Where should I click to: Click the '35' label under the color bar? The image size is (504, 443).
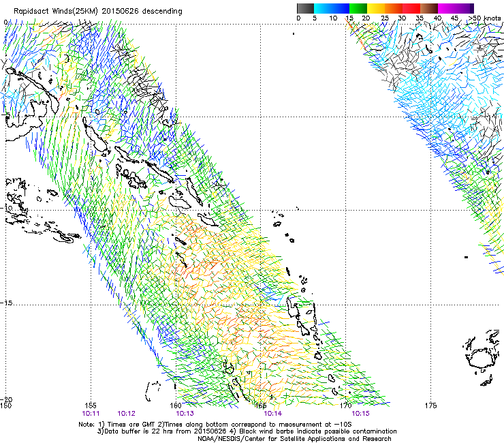420,18
